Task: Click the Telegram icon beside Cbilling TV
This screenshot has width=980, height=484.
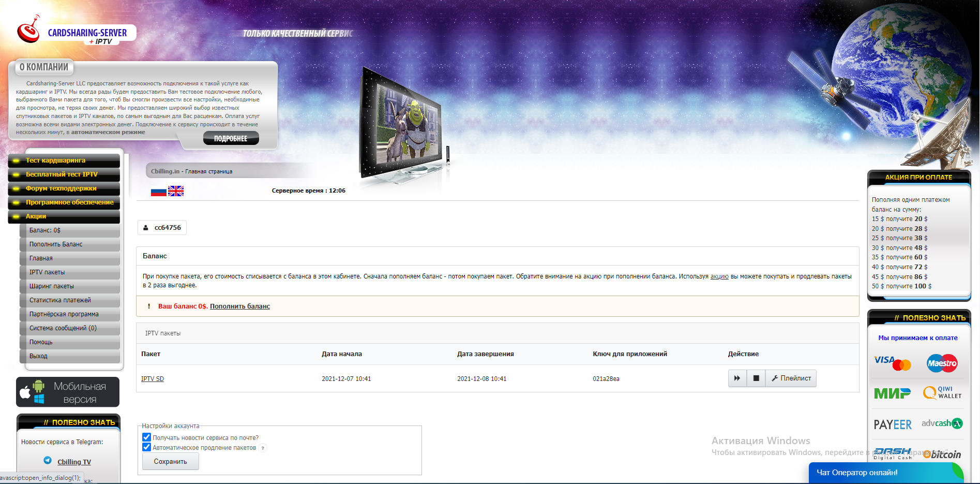Action: point(48,460)
